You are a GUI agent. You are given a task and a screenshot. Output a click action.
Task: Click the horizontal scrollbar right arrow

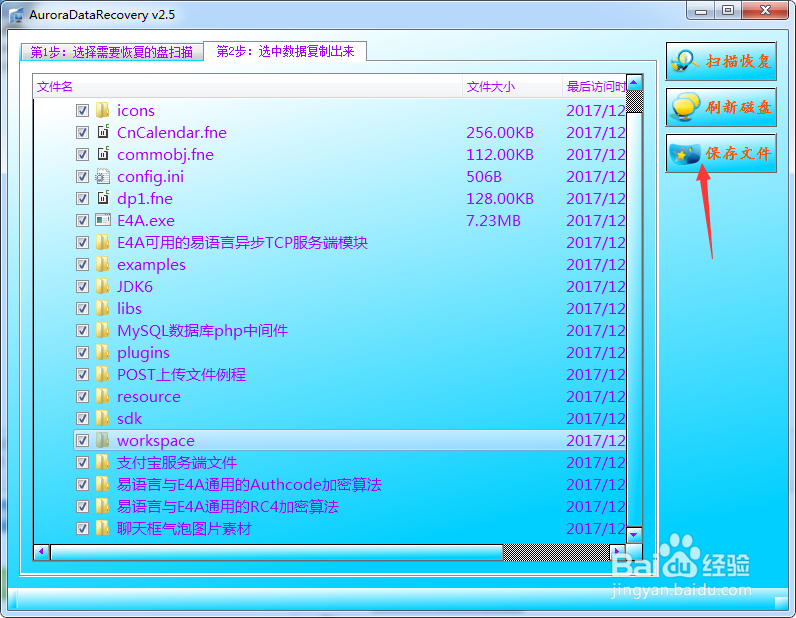pyautogui.click(x=617, y=551)
